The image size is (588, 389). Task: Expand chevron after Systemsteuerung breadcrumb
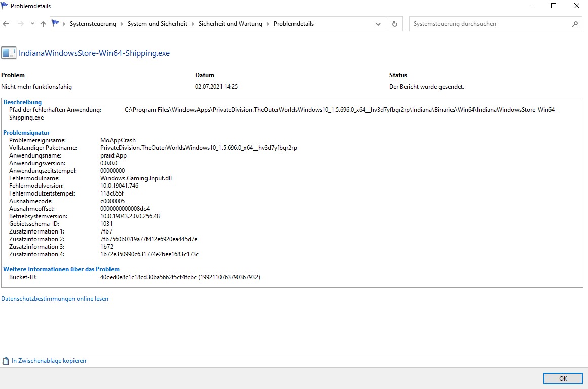122,24
